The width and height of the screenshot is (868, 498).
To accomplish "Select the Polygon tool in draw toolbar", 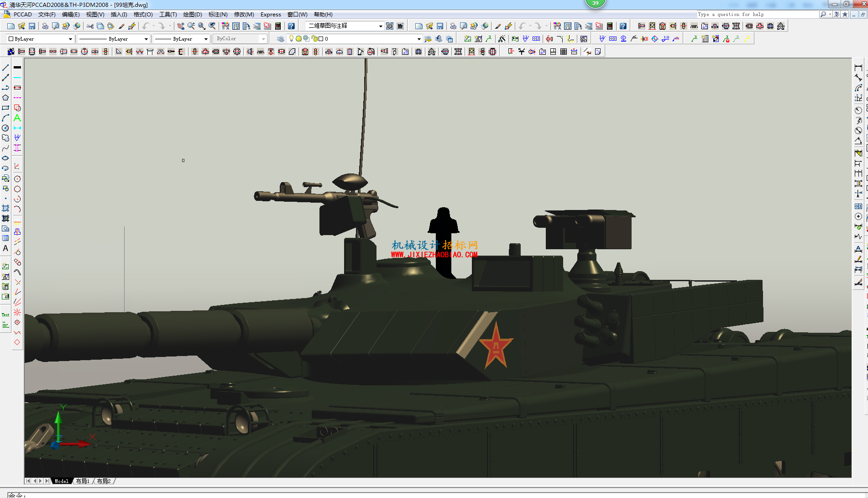I will tap(5, 98).
